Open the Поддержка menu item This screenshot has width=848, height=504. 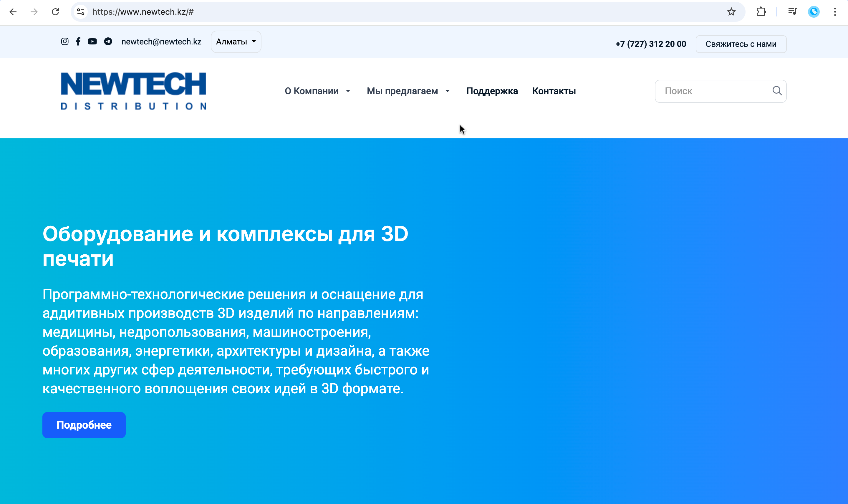[x=492, y=91]
